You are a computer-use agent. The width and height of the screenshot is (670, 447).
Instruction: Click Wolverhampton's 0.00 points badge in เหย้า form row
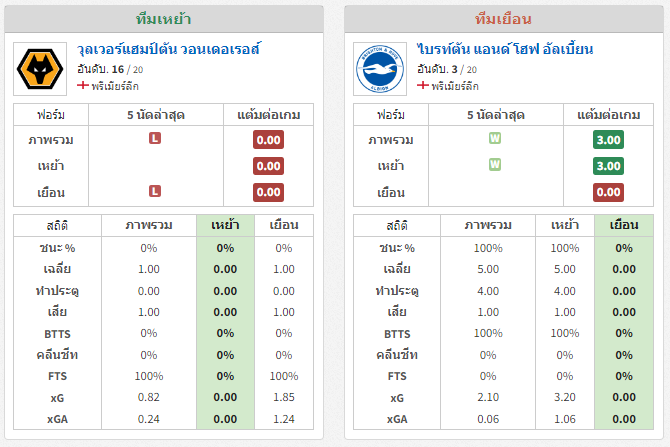coord(268,166)
